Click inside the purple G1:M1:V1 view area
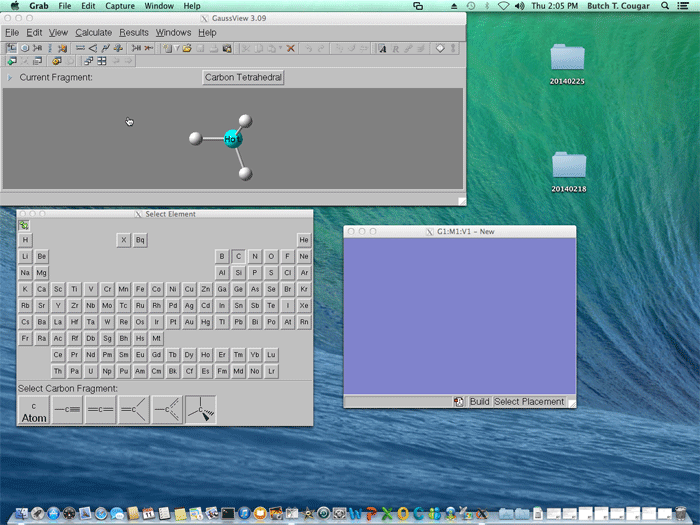 459,316
